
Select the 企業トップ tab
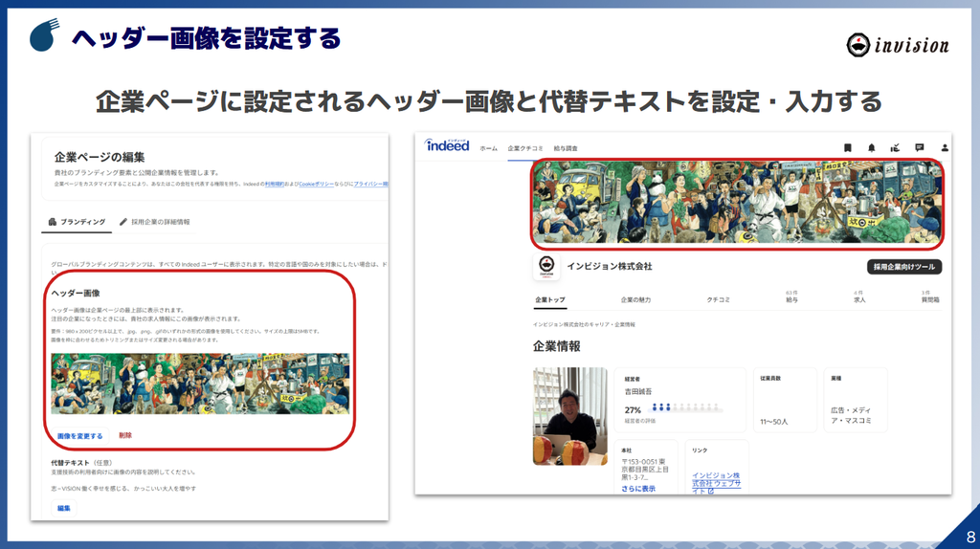[550, 299]
